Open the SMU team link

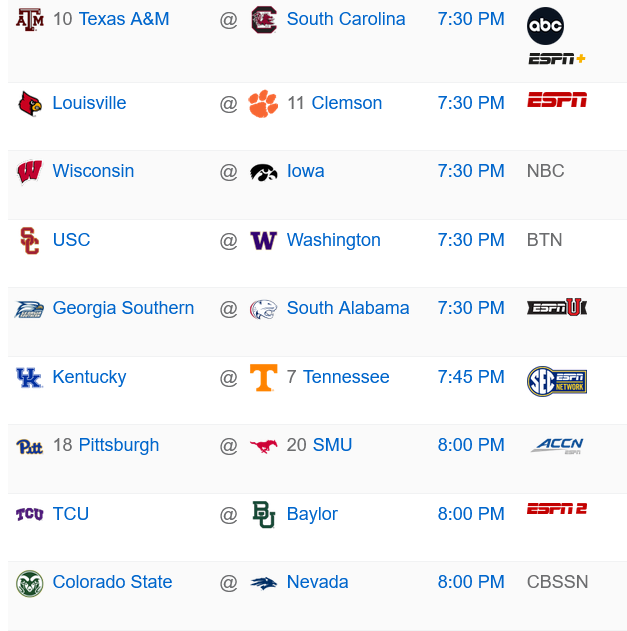point(332,445)
